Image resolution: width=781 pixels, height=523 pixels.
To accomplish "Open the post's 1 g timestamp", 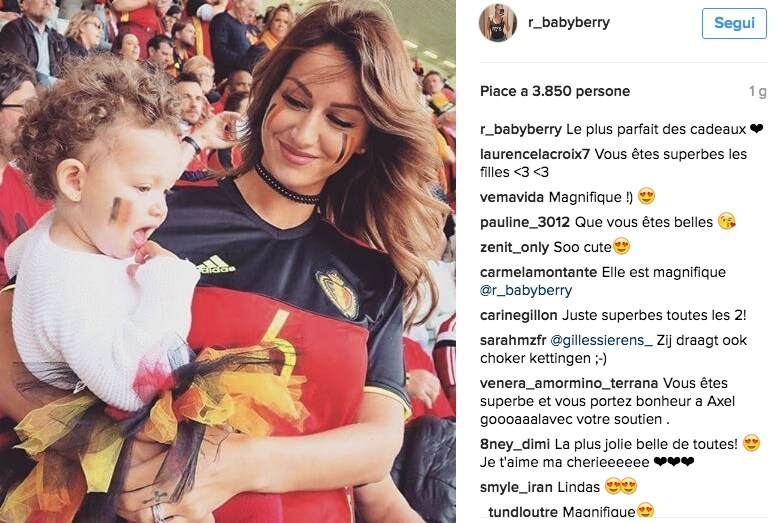I will (757, 92).
